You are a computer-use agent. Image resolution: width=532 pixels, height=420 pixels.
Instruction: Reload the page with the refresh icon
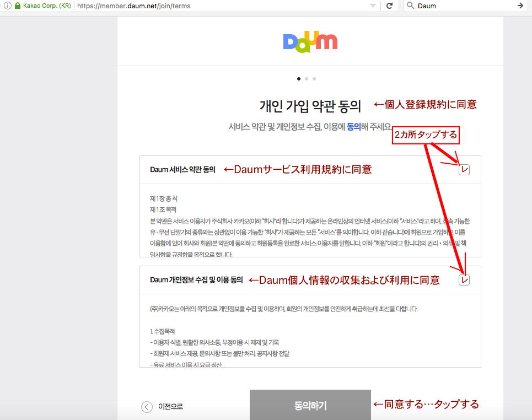[390, 6]
